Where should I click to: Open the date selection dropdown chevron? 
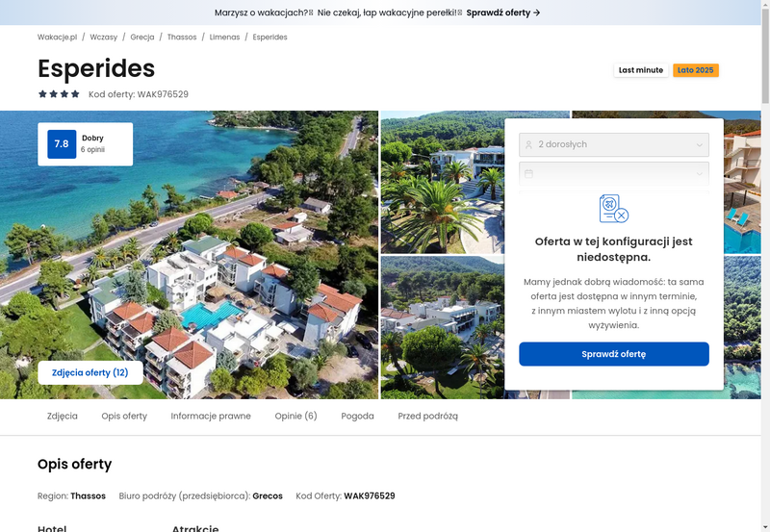700,174
